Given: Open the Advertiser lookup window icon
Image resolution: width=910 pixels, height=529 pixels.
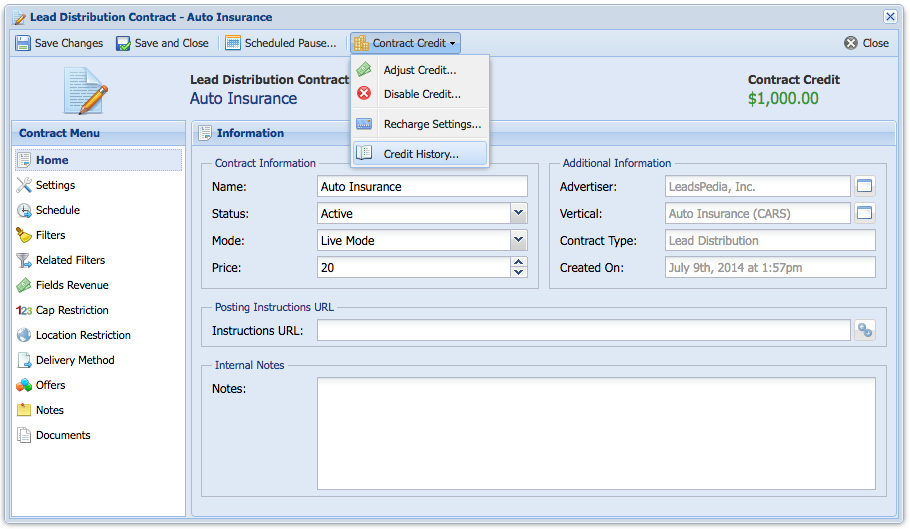Looking at the screenshot, I should [865, 186].
